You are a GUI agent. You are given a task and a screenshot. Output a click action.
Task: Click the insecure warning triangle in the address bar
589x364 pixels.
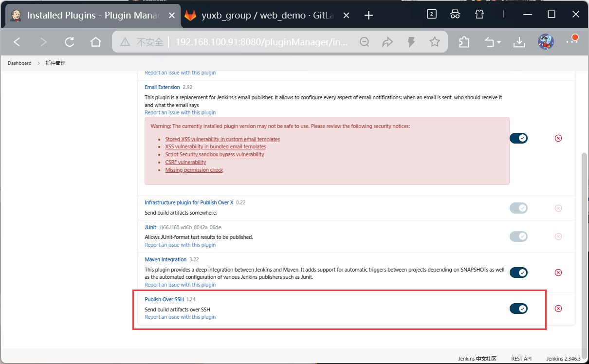coord(125,42)
